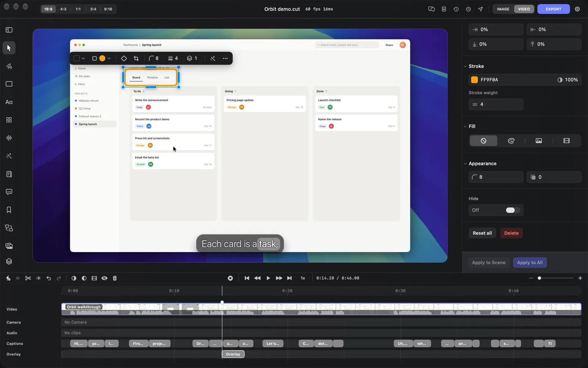Click the paper plane share icon in top bar
The width and height of the screenshot is (588, 368).
(x=480, y=9)
